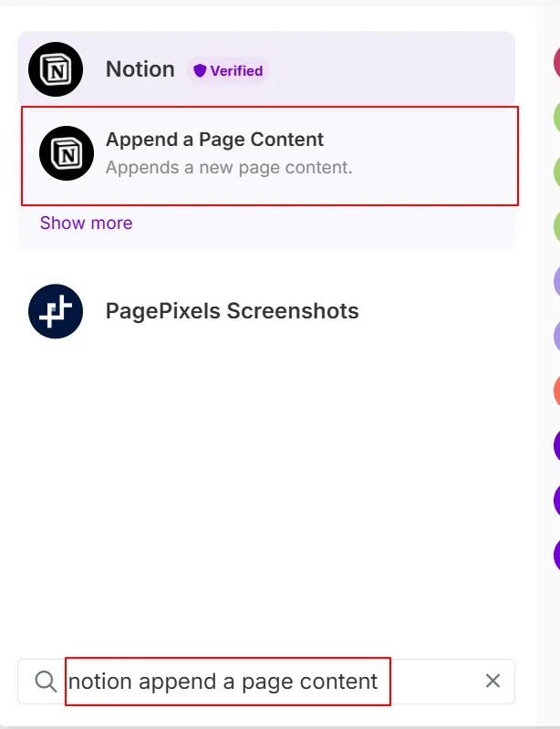Click the topmost light purple circle at right
Screen dimensions: 560x729
[x=556, y=280]
